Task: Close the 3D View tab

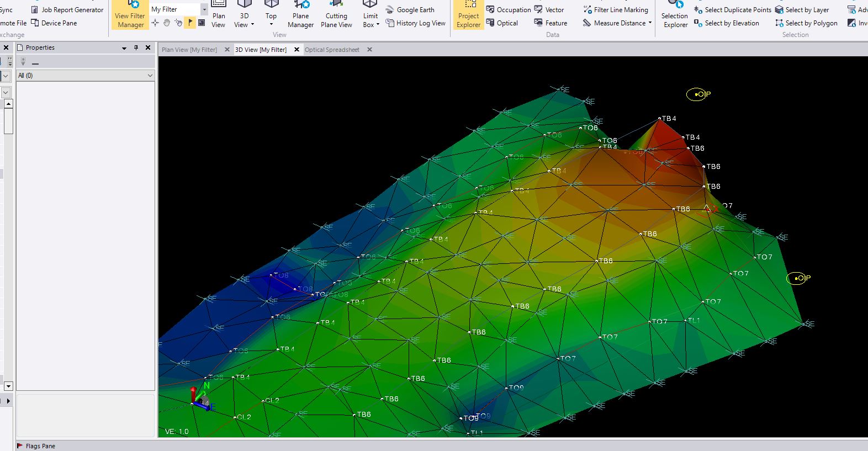Action: point(297,50)
